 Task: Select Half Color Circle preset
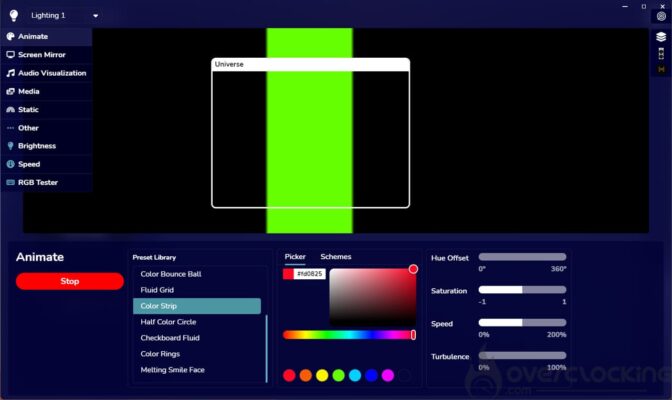[x=197, y=322]
